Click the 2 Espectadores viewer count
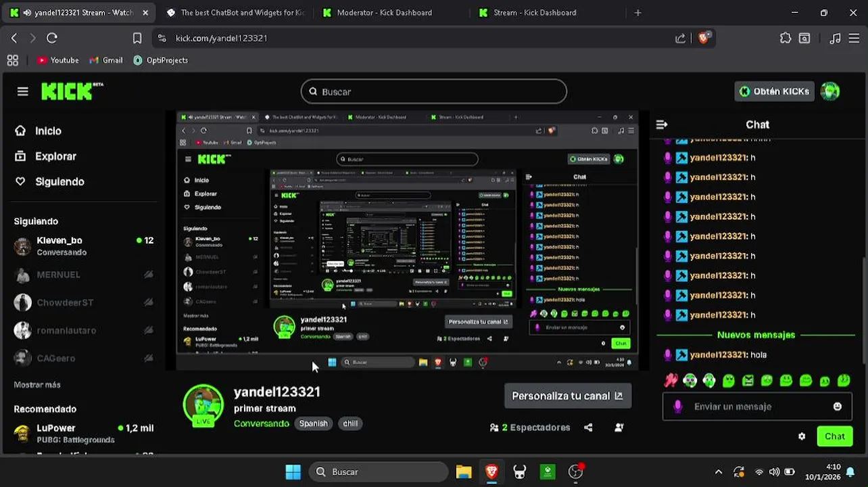This screenshot has width=868, height=487. [530, 427]
